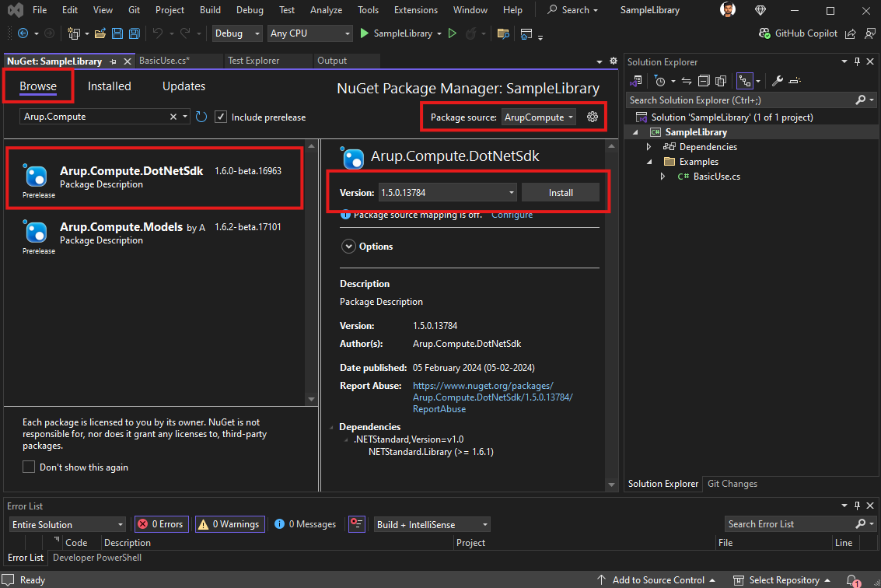Close the NuGet: SampleLibrary tab
Screen dimensions: 881x588
coord(128,61)
